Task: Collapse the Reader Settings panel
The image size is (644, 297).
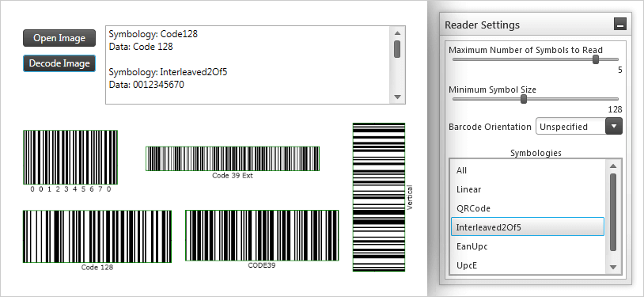Action: (x=619, y=25)
